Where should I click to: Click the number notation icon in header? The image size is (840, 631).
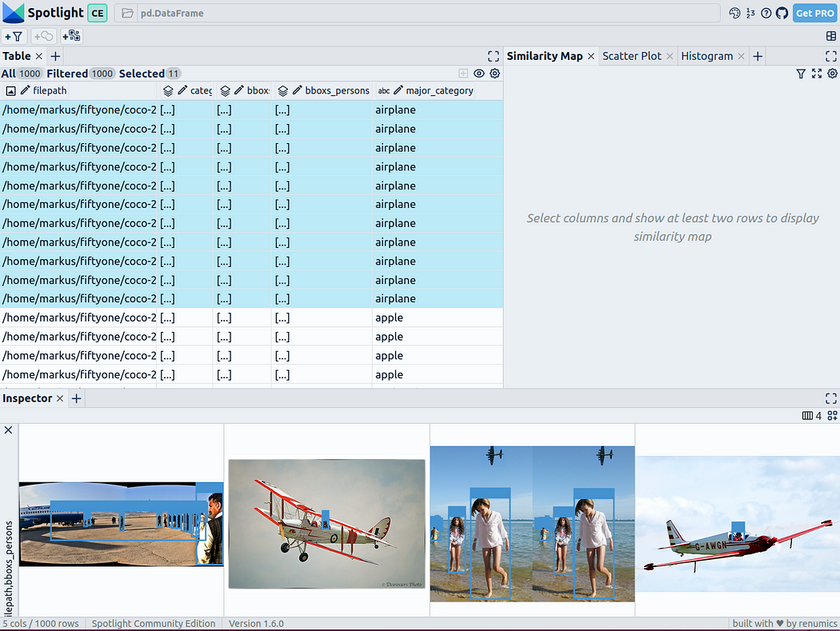[x=750, y=13]
